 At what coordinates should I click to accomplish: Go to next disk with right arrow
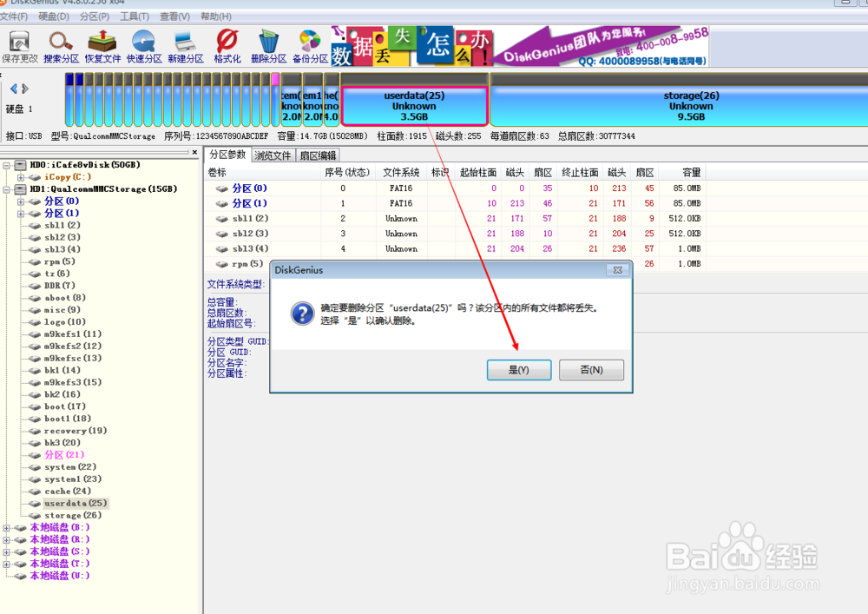tap(25, 88)
